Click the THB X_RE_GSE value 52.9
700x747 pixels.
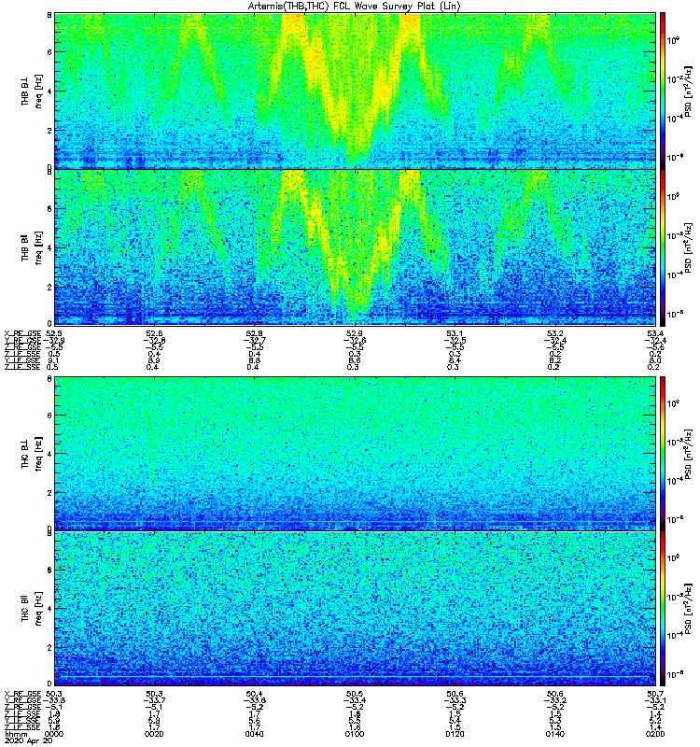355,333
